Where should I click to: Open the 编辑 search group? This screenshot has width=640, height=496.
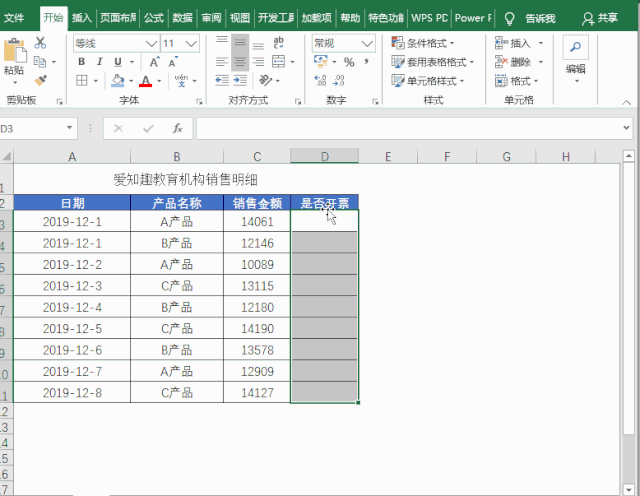click(x=576, y=58)
